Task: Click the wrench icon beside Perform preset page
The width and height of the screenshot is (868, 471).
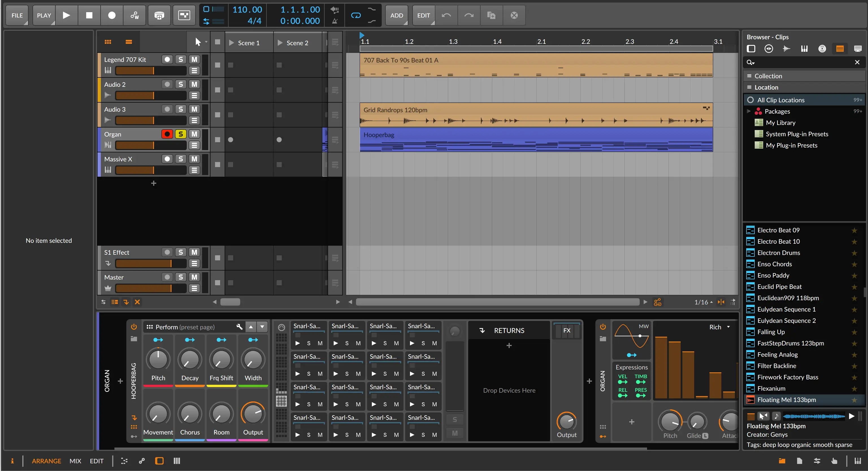Action: click(x=239, y=327)
